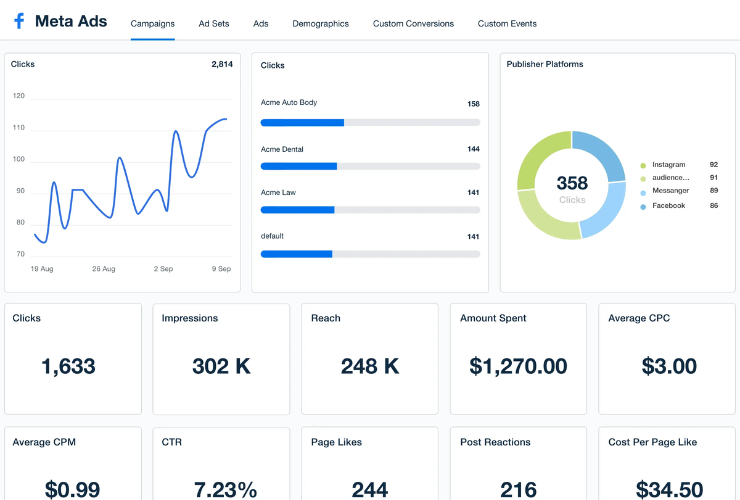This screenshot has height=500, width=740.
Task: Click the audience network legend dot
Action: 643,178
